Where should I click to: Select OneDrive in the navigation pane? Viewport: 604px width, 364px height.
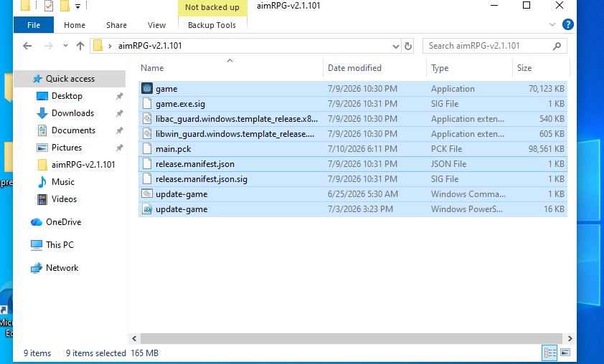[x=63, y=222]
